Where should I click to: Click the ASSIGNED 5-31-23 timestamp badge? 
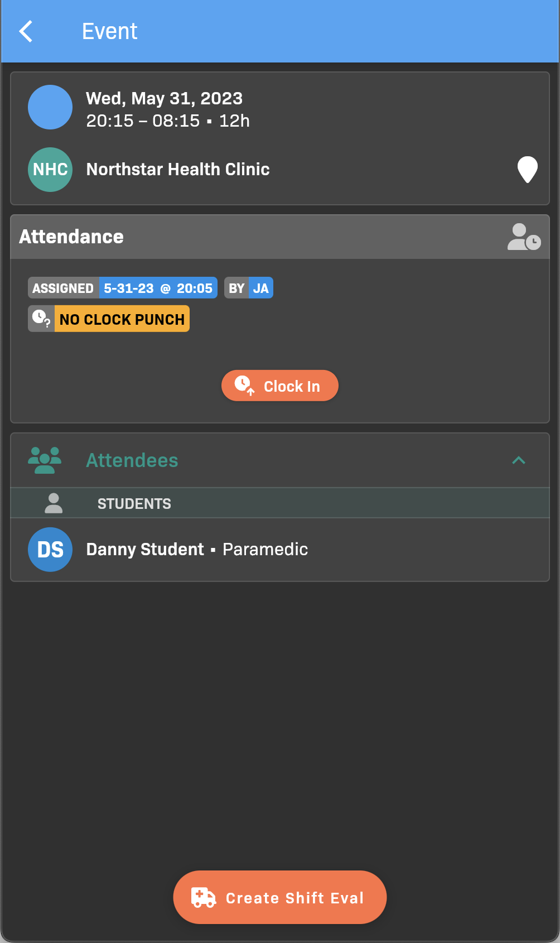(123, 288)
